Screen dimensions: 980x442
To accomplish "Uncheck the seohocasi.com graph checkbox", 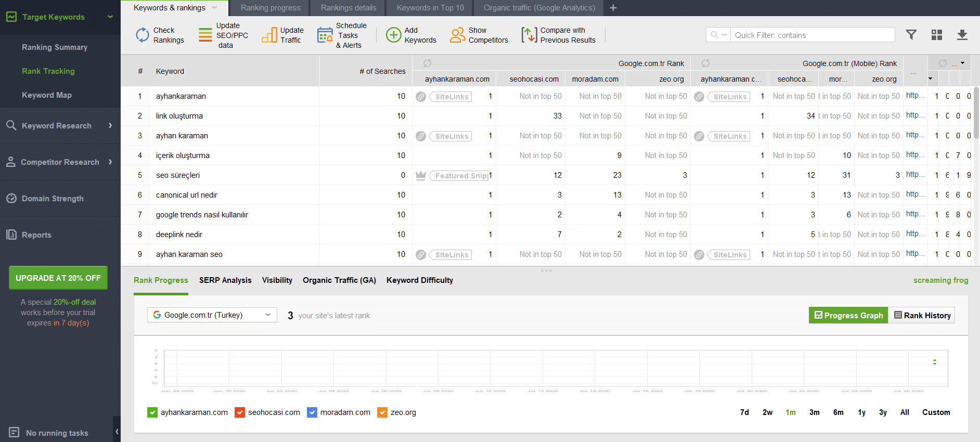I will tap(240, 412).
